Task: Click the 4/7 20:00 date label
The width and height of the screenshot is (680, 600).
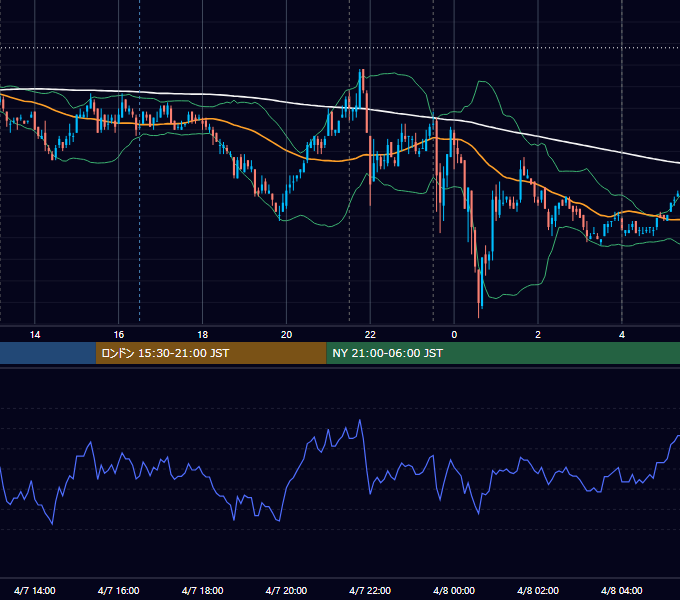Action: (x=286, y=590)
